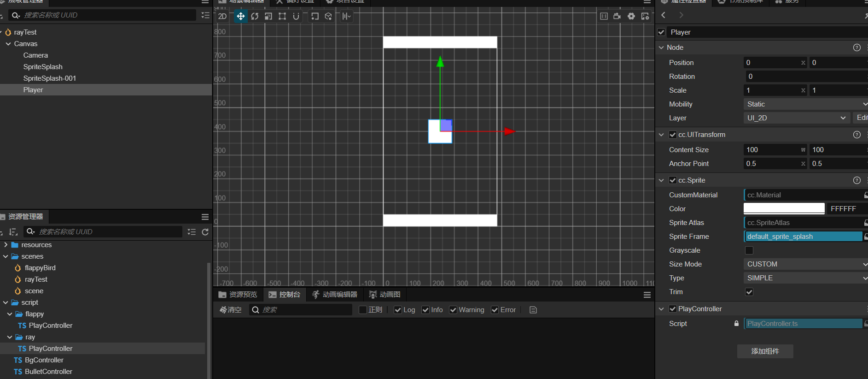Open the console panel menu

[x=647, y=295]
